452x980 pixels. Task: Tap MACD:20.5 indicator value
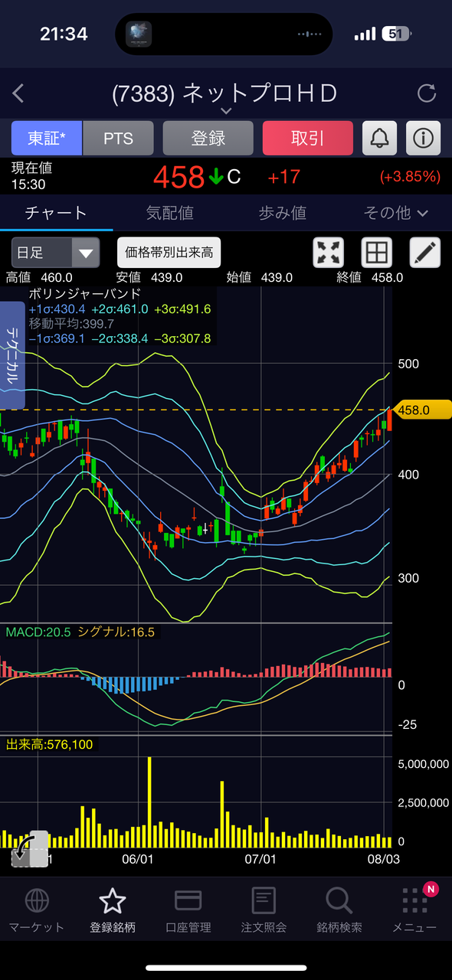point(38,632)
